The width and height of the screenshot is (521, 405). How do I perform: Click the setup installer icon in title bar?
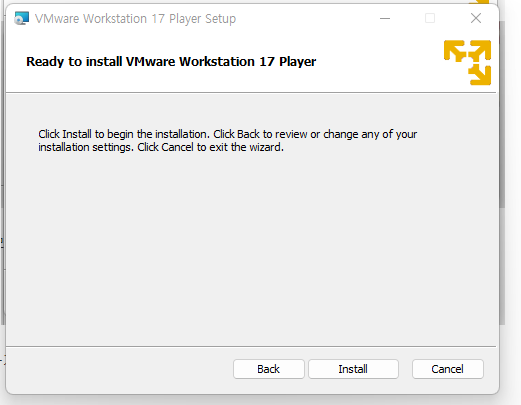click(21, 18)
